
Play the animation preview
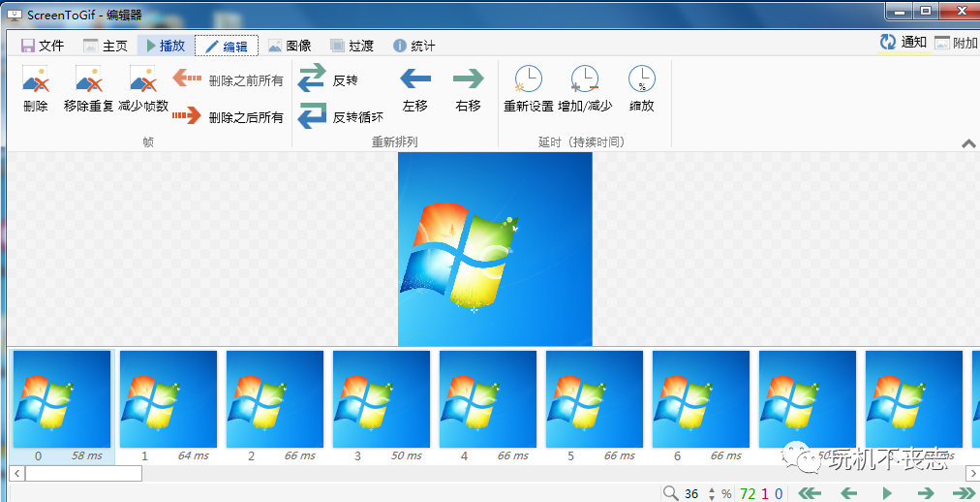(887, 493)
